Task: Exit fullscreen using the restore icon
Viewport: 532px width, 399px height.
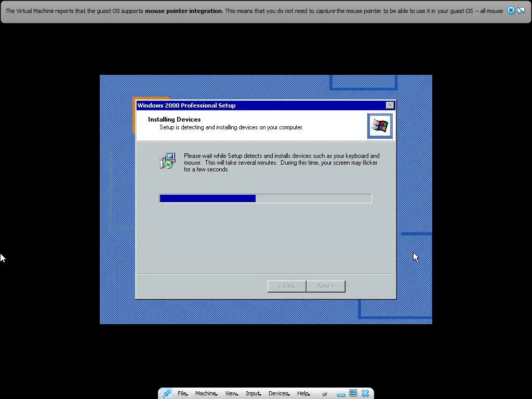Action: pyautogui.click(x=353, y=393)
